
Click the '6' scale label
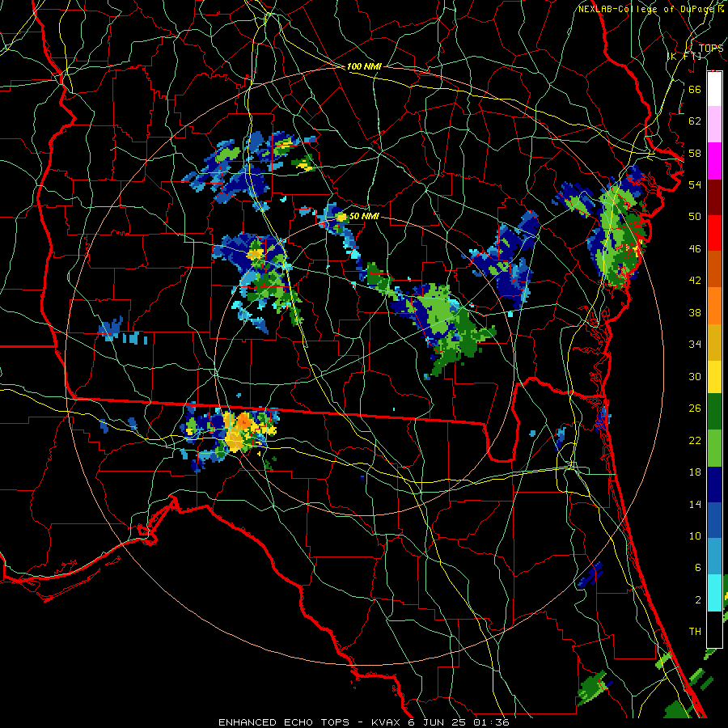tap(697, 568)
